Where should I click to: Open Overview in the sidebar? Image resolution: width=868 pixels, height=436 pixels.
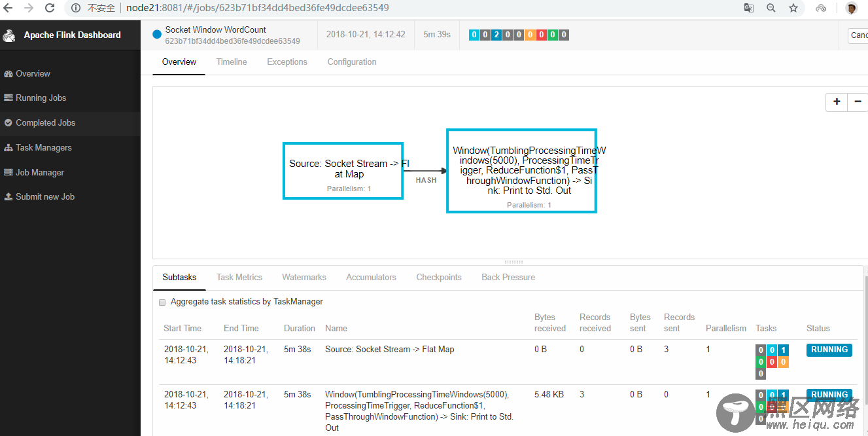tap(70, 73)
